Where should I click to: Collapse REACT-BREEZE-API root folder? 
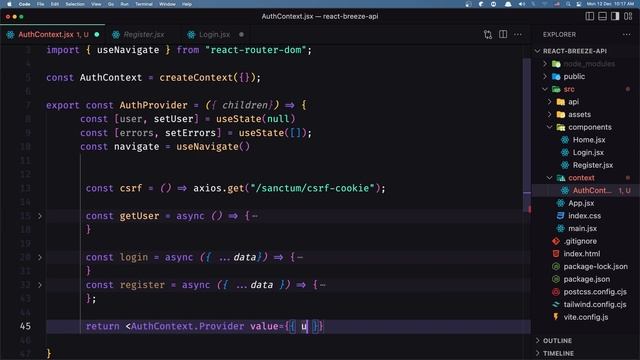tap(538, 51)
